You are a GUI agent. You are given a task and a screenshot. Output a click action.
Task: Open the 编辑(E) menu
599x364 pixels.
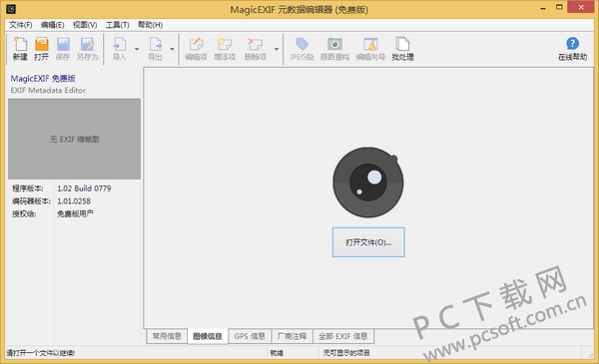[x=52, y=25]
